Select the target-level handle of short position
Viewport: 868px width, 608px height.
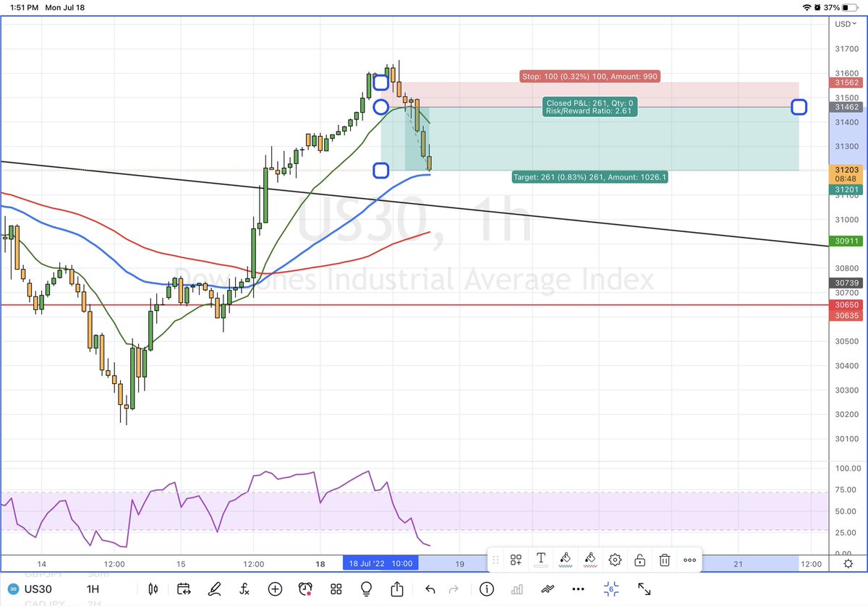click(381, 171)
